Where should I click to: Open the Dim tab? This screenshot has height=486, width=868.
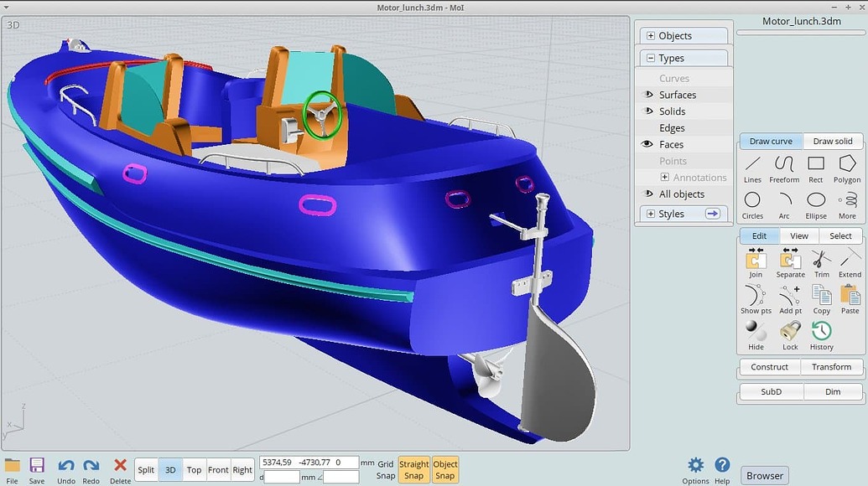(833, 391)
